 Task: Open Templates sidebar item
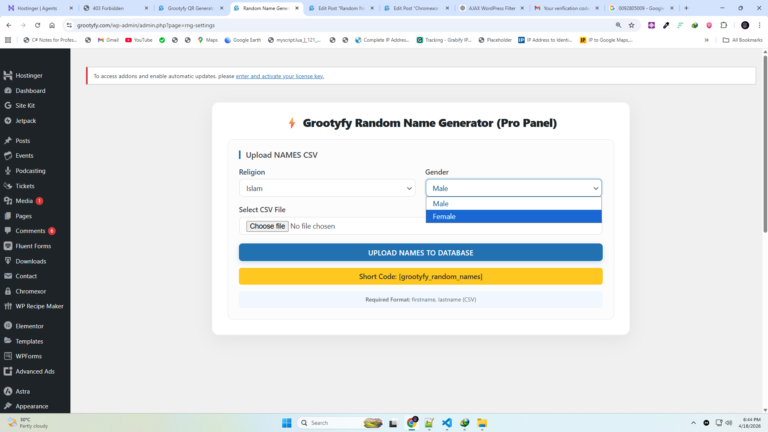click(x=29, y=341)
